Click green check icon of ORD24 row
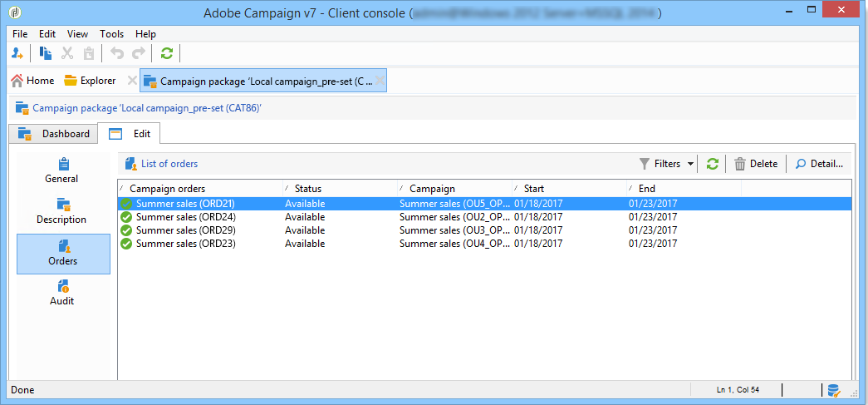Viewport: 868px width, 405px height. [x=126, y=216]
